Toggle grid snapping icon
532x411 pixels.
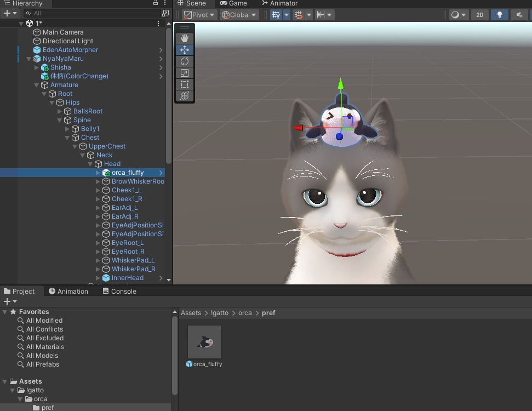click(299, 15)
